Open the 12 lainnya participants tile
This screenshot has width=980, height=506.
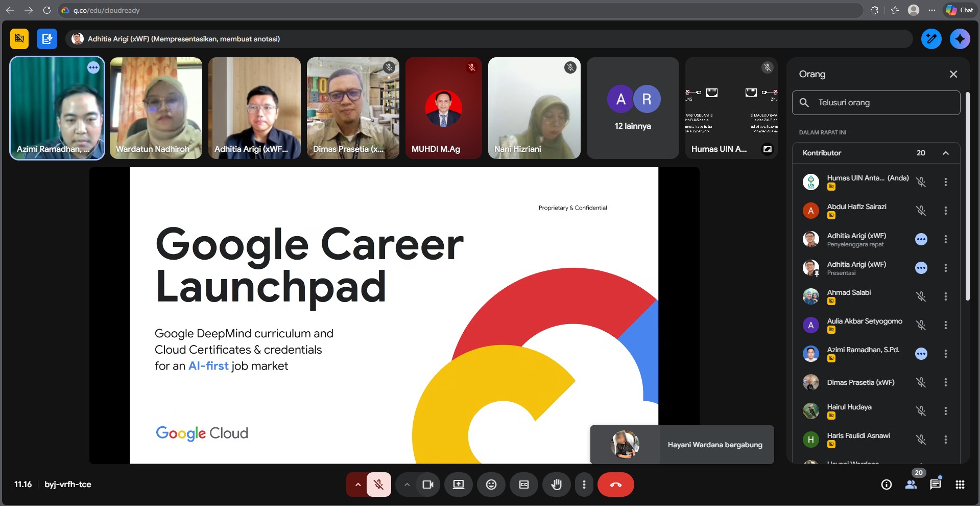pos(633,108)
